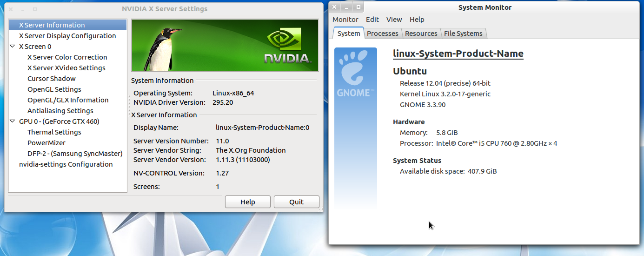
Task: Select X Server Information in the sidebar
Action: point(67,25)
